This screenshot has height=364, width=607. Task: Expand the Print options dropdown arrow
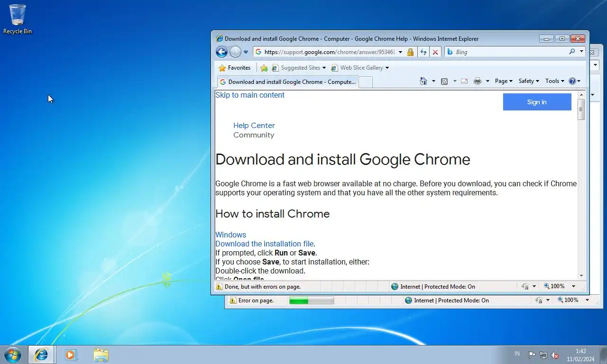point(487,82)
